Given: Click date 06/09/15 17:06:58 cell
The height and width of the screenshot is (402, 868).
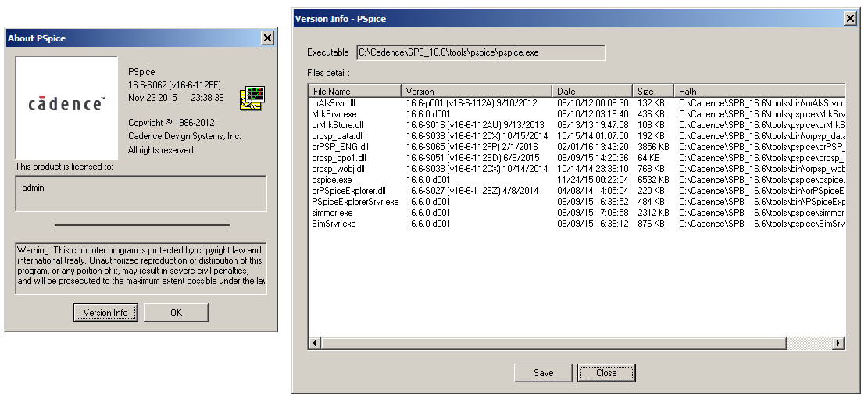Looking at the screenshot, I should (592, 213).
